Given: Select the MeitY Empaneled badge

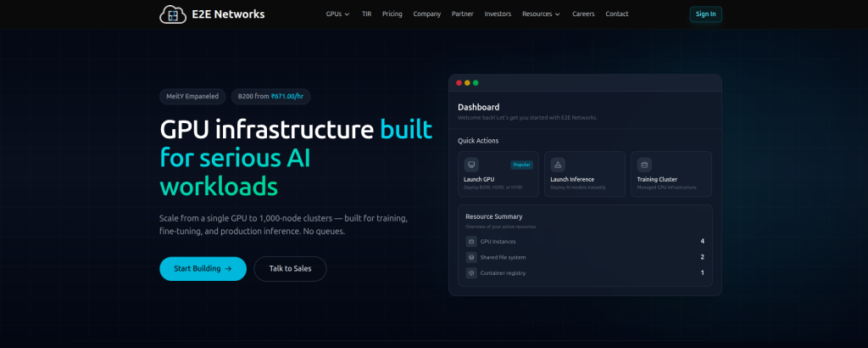Looking at the screenshot, I should pos(192,97).
